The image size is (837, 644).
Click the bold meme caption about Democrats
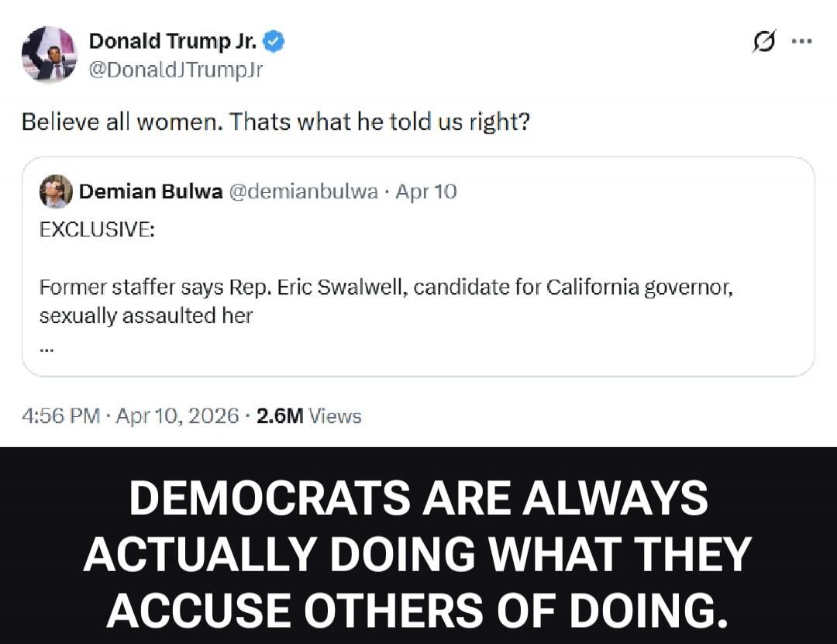[x=418, y=553]
